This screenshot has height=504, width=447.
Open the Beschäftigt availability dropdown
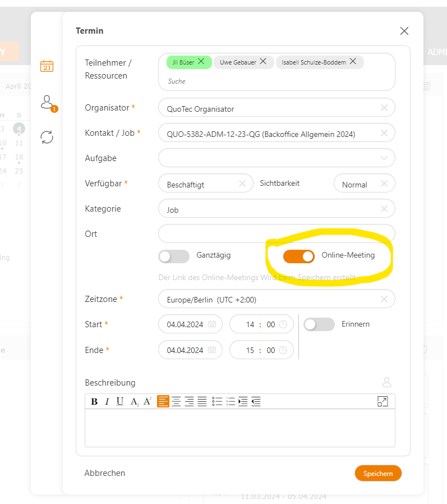[x=205, y=184]
